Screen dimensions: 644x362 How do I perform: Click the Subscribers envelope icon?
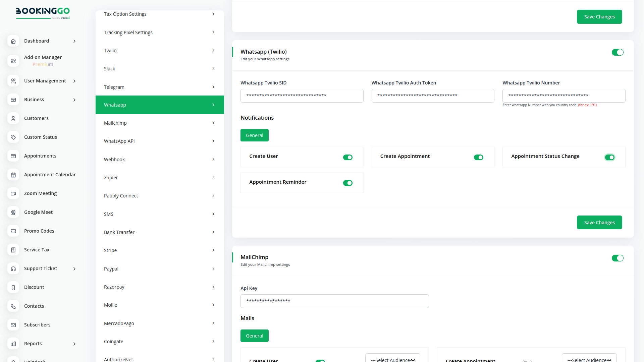13,325
